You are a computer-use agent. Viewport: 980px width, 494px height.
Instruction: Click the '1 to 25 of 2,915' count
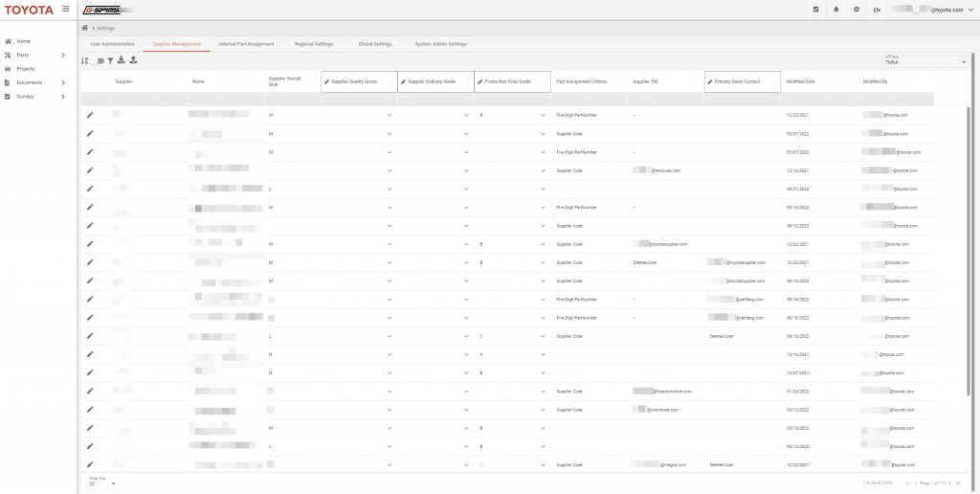coord(880,483)
